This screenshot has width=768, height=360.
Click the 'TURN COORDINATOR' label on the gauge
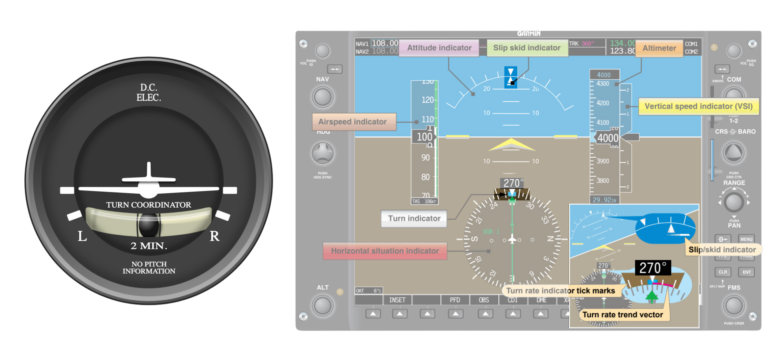tap(148, 205)
